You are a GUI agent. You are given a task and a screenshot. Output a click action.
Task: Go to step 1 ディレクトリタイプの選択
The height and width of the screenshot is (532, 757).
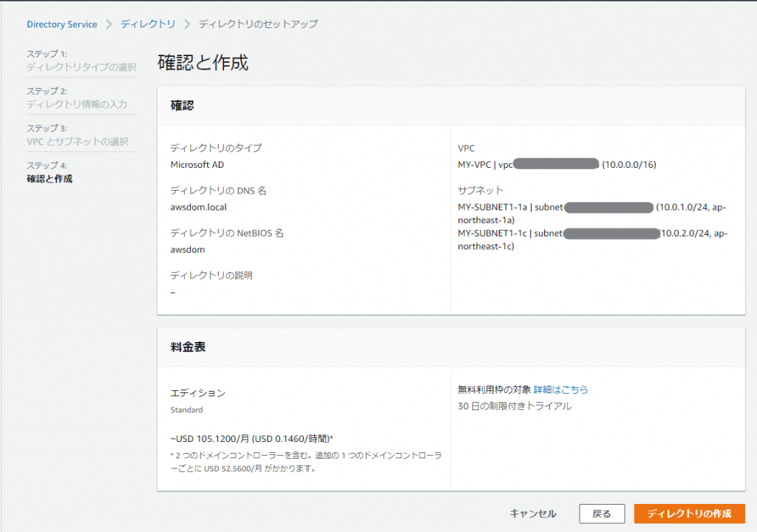(81, 67)
